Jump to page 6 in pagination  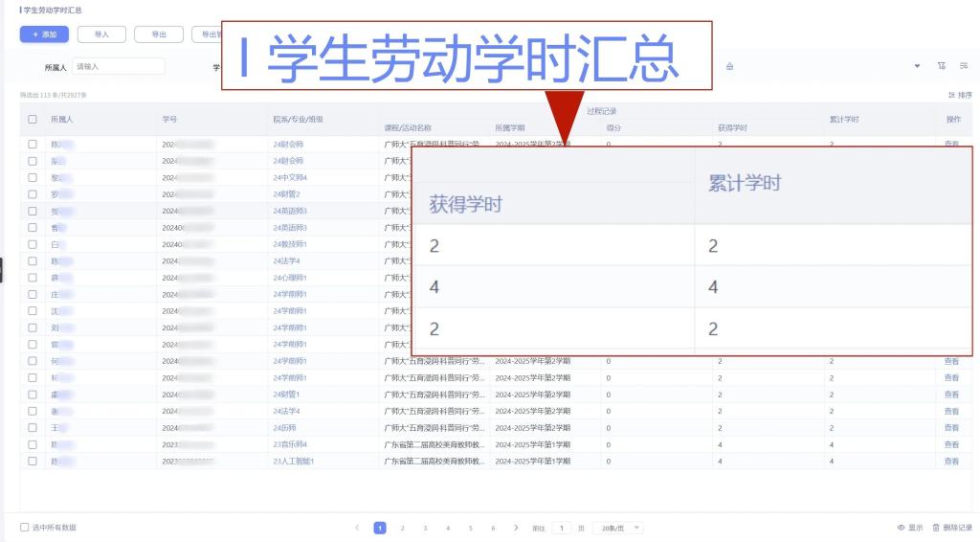pyautogui.click(x=494, y=528)
